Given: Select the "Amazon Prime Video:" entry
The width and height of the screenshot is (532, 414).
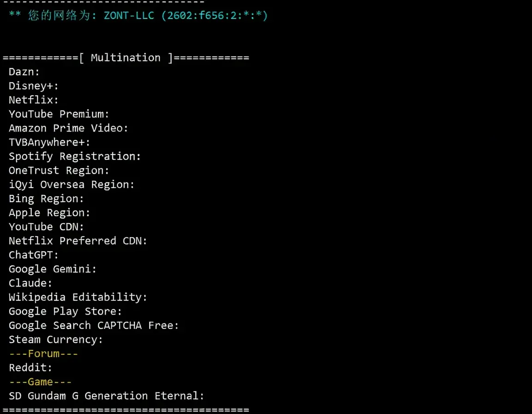Looking at the screenshot, I should (x=68, y=128).
